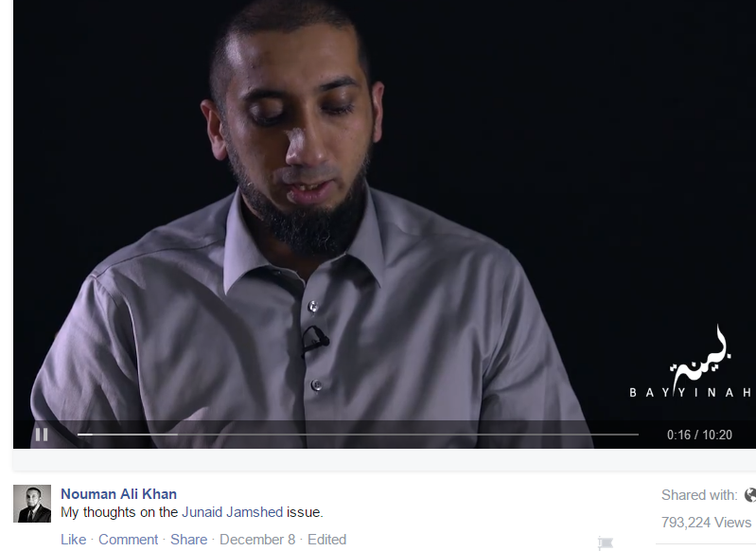This screenshot has height=551, width=756.
Task: Click the Shared with label
Action: [x=699, y=495]
